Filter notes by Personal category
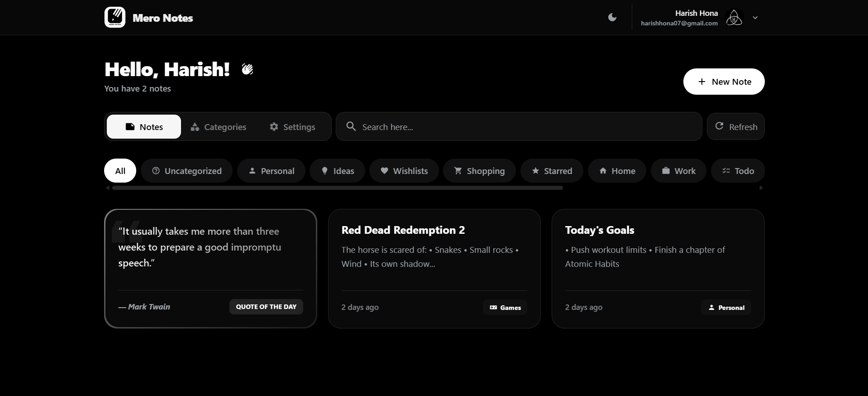The width and height of the screenshot is (868, 396). tap(271, 171)
